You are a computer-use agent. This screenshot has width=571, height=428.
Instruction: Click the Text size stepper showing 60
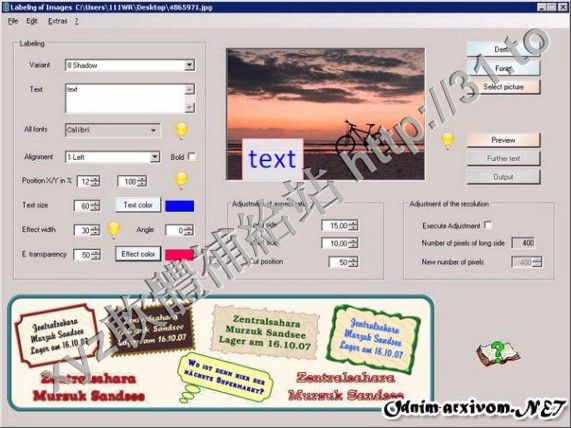click(x=87, y=206)
